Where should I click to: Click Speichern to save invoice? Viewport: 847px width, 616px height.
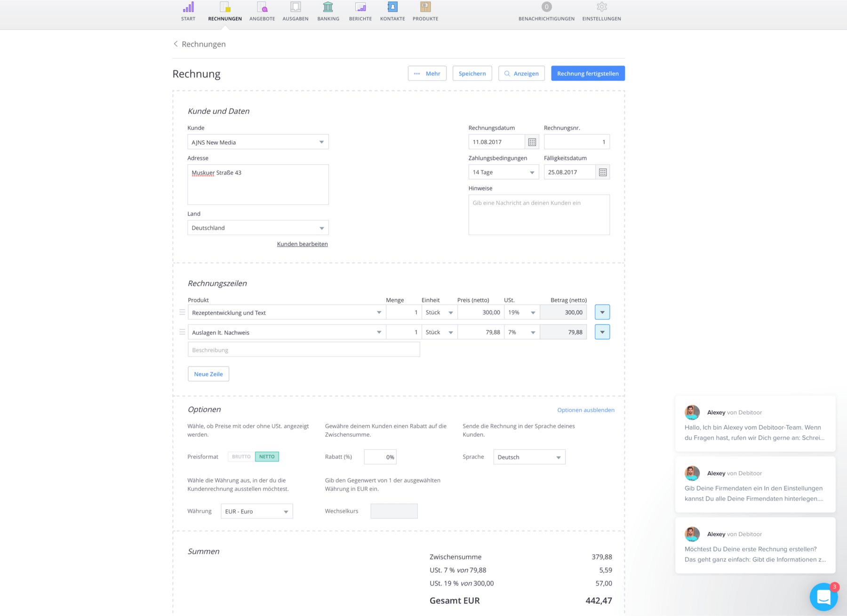(x=472, y=73)
